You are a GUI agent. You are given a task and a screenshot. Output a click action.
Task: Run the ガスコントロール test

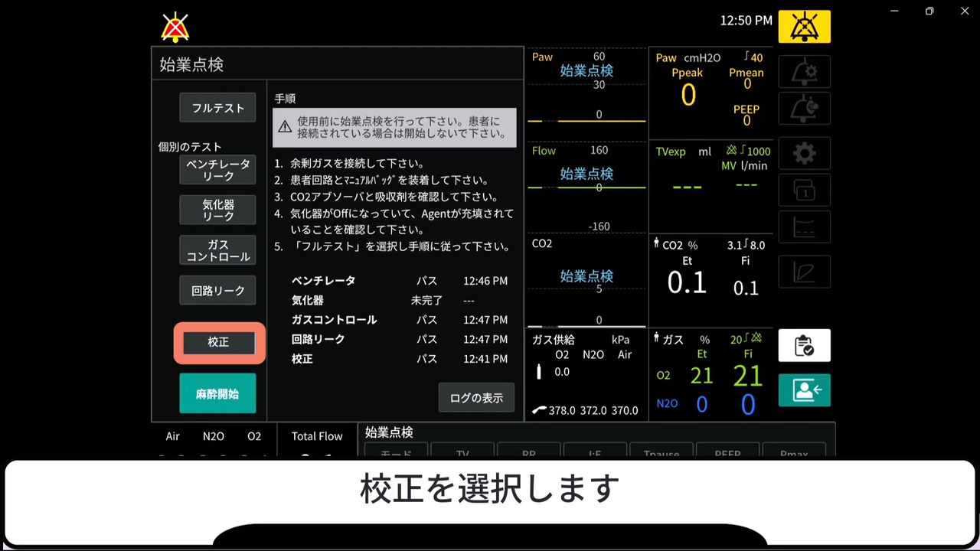coord(217,250)
